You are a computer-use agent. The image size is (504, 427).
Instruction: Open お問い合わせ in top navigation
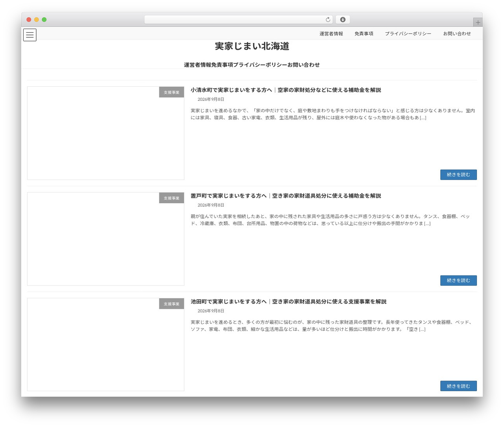click(x=457, y=34)
